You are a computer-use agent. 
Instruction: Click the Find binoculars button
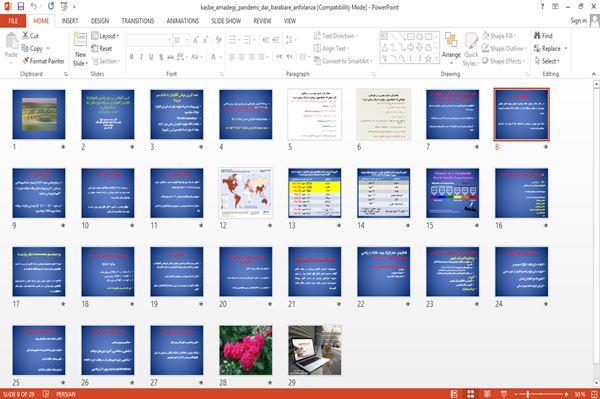click(543, 36)
